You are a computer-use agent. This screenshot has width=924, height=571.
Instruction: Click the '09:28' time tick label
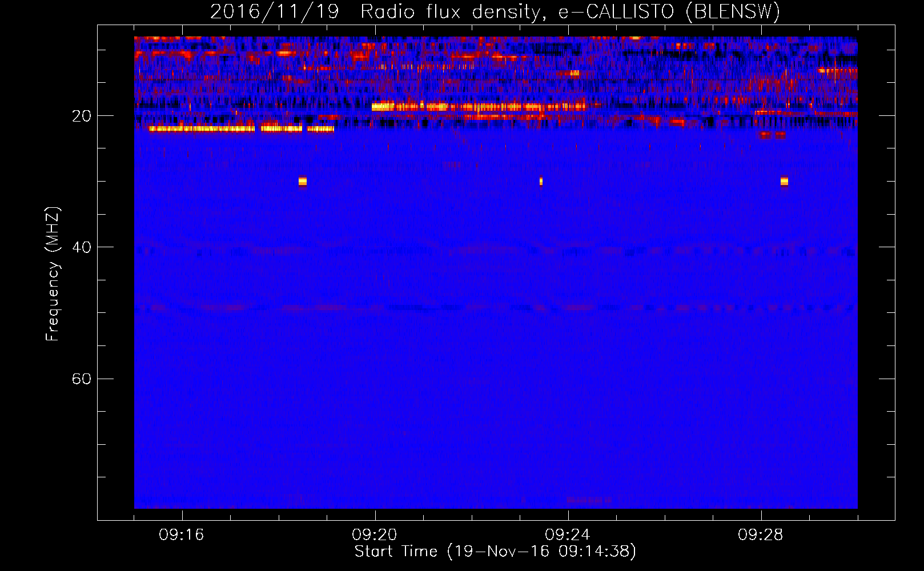tap(761, 535)
